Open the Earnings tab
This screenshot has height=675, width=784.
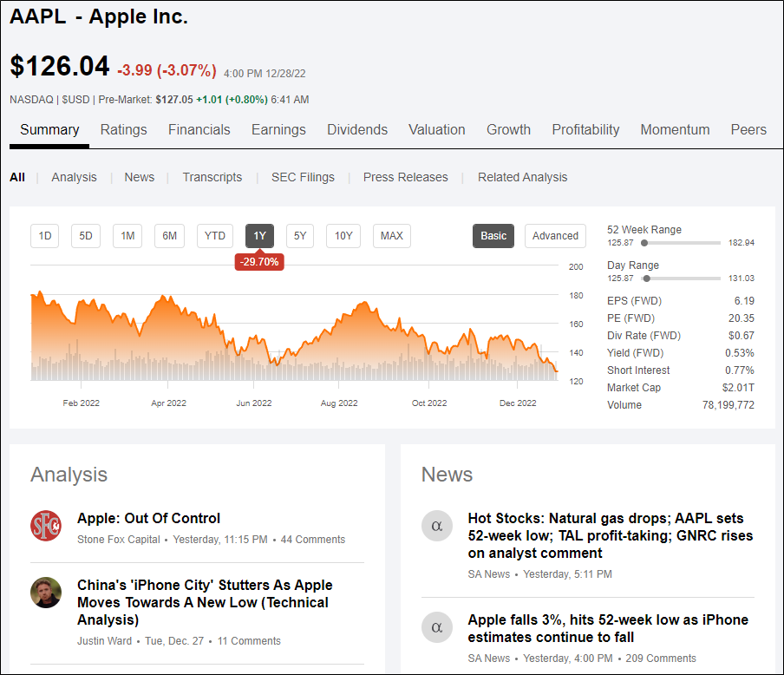click(x=278, y=129)
